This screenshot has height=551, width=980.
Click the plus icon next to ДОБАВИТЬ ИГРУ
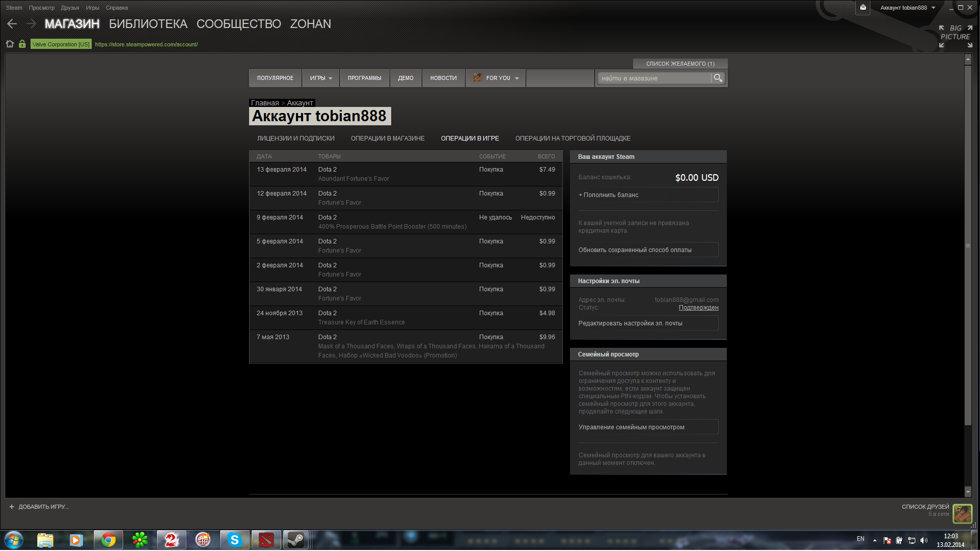click(x=12, y=507)
